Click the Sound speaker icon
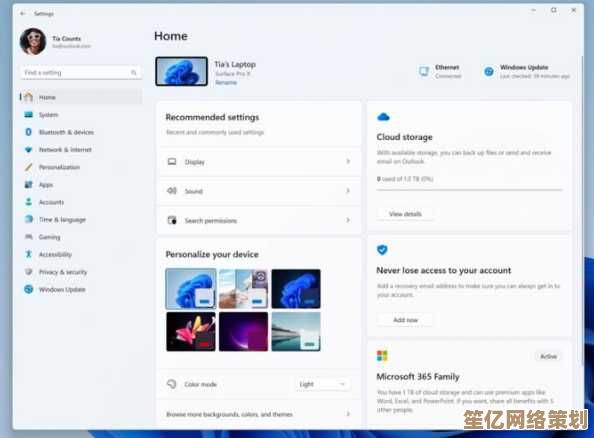594x438 pixels. tap(172, 191)
